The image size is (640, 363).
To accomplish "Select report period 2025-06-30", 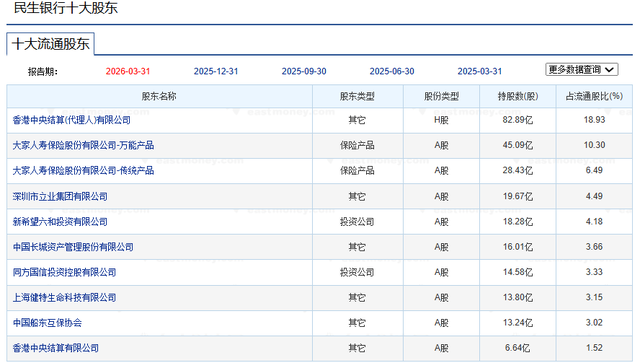I will 392,71.
